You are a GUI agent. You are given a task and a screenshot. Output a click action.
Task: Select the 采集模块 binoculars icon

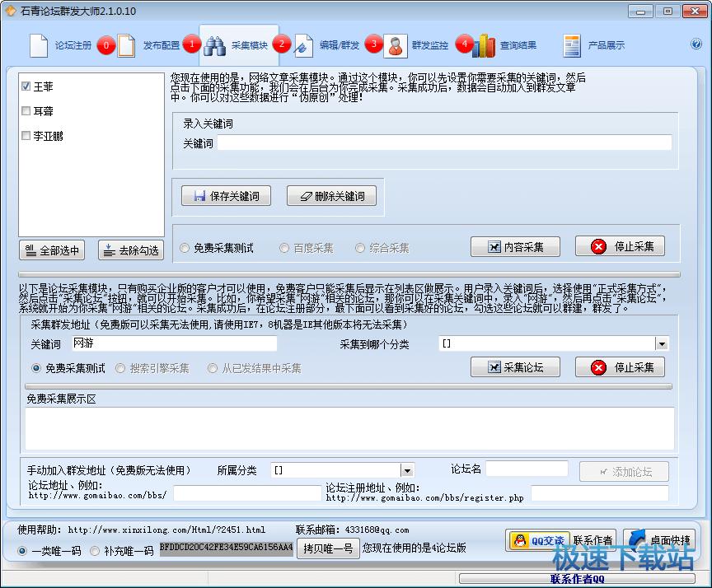pyautogui.click(x=214, y=45)
